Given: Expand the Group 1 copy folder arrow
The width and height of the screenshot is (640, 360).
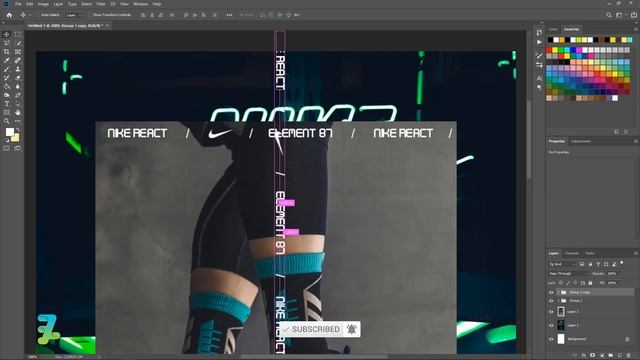Looking at the screenshot, I should coord(558,292).
